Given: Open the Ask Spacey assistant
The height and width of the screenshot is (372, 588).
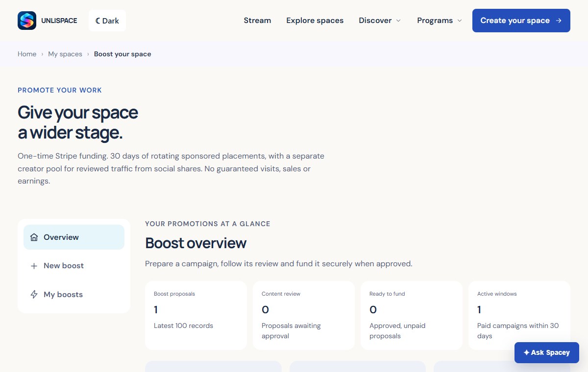Looking at the screenshot, I should pyautogui.click(x=547, y=352).
